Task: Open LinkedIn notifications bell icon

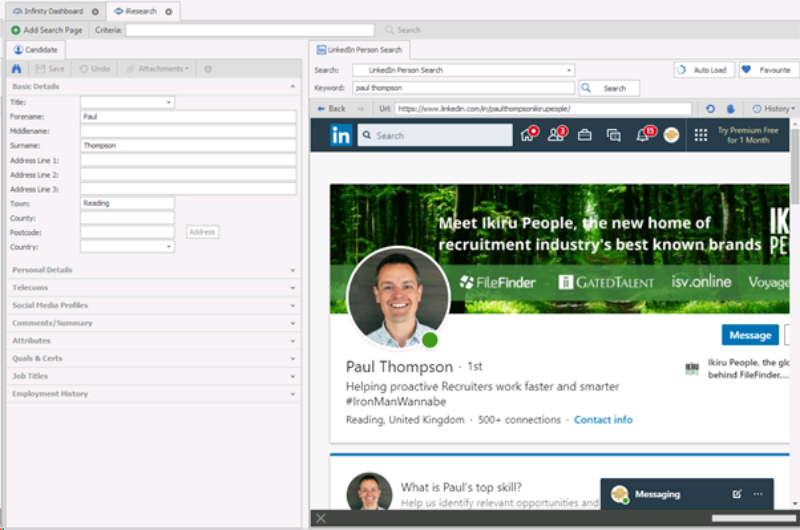Action: (x=643, y=135)
